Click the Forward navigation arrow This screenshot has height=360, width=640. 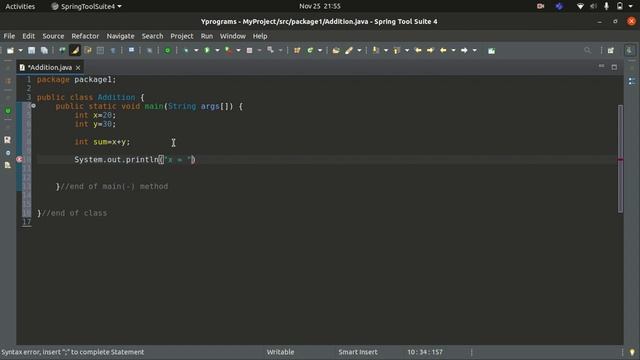[464, 50]
